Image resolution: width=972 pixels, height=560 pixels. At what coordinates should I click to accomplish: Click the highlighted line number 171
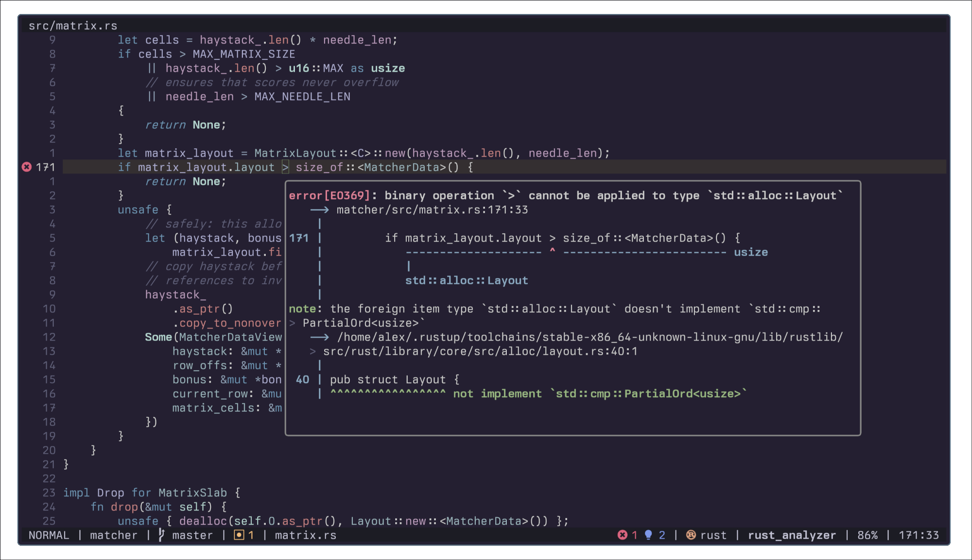[45, 167]
